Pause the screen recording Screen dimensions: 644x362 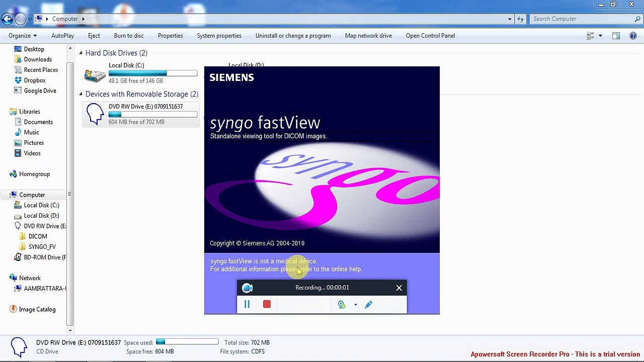click(x=247, y=304)
